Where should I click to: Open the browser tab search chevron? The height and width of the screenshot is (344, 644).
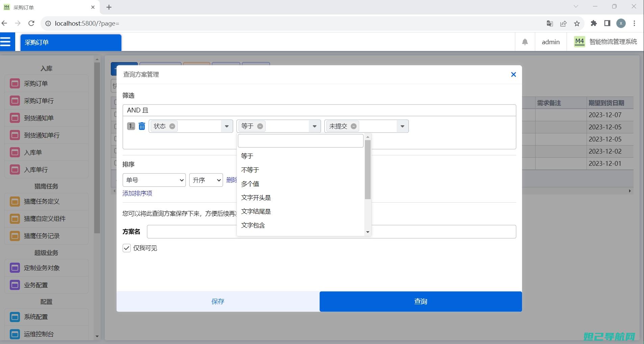(x=576, y=6)
